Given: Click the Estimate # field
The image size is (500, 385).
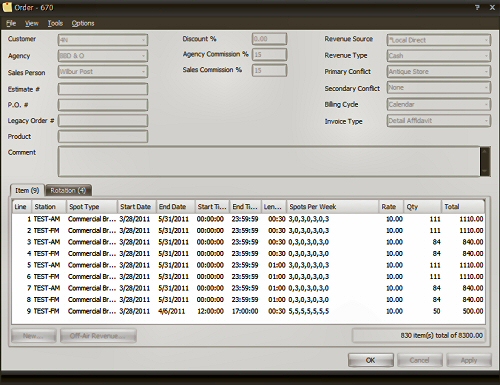Looking at the screenshot, I should [103, 89].
